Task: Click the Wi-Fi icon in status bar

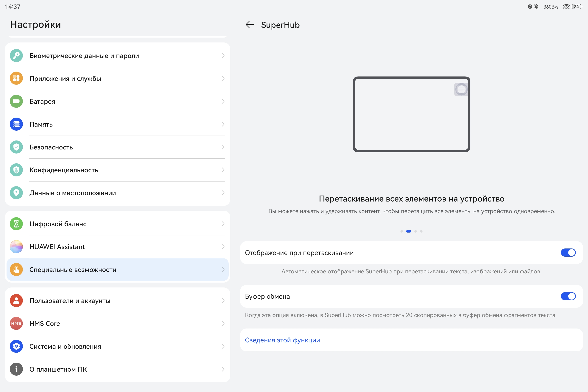Action: [x=566, y=7]
